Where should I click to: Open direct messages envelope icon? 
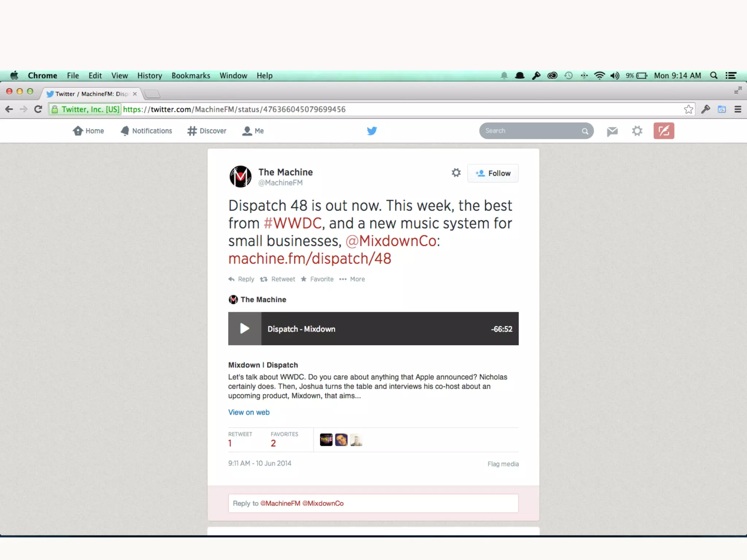[612, 131]
